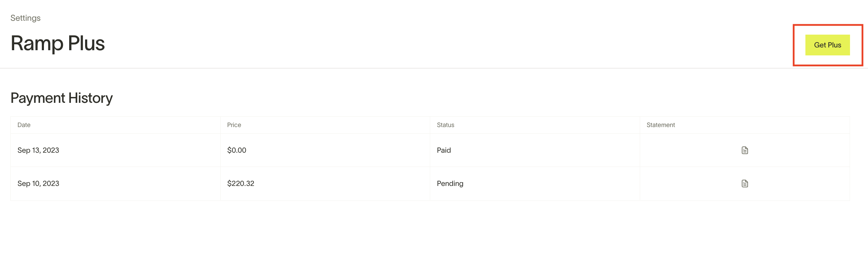868x259 pixels.
Task: Click the Pending status text
Action: [450, 184]
